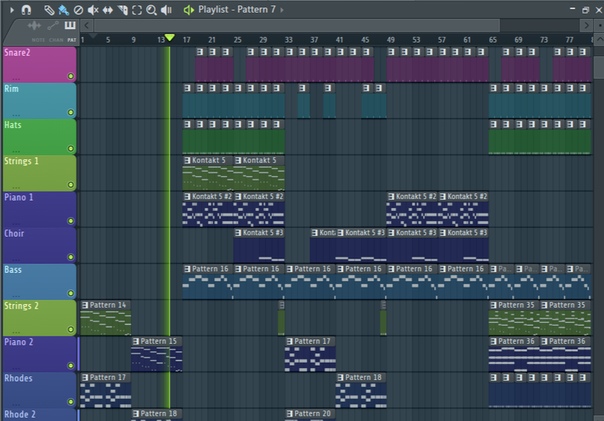
Task: Mute the Rim track
Action: (70, 112)
